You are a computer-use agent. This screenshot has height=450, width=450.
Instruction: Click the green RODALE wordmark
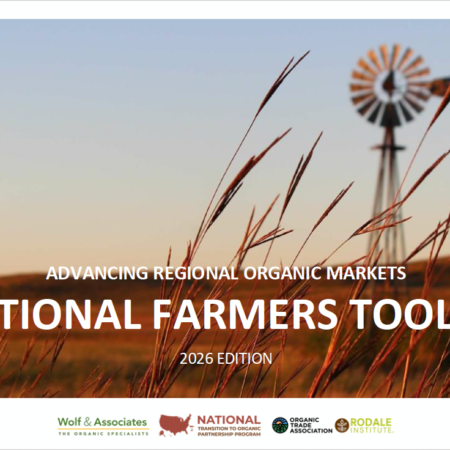(x=370, y=422)
